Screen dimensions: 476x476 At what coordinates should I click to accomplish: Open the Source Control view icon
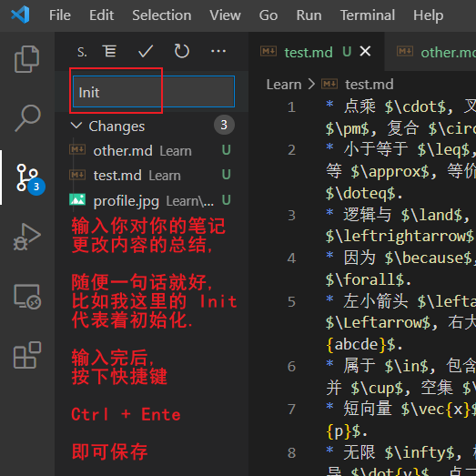[x=30, y=178]
